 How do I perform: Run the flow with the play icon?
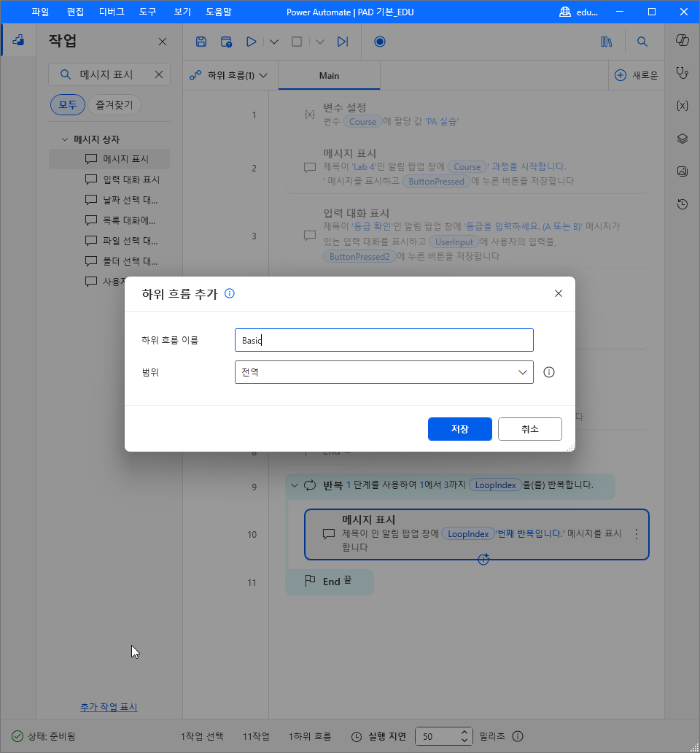point(251,42)
